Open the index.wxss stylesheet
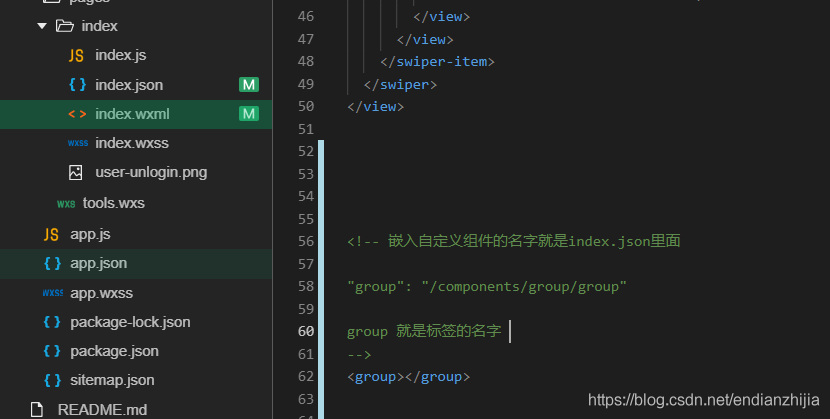 pos(132,143)
